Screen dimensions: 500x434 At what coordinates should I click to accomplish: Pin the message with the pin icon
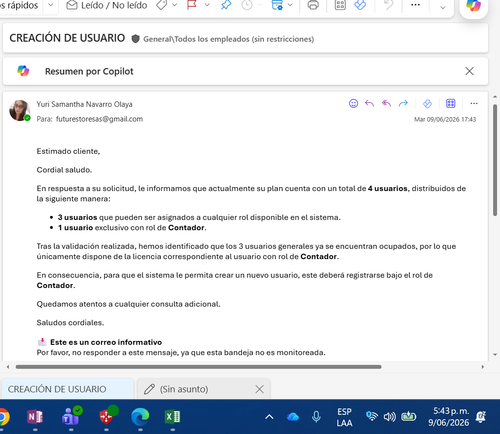pos(226,5)
